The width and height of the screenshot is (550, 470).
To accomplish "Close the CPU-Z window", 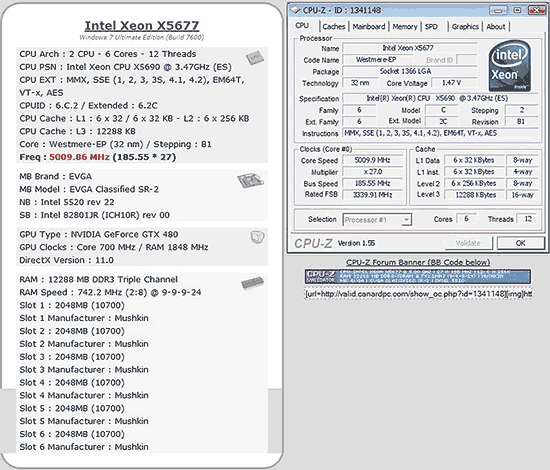I will [536, 10].
